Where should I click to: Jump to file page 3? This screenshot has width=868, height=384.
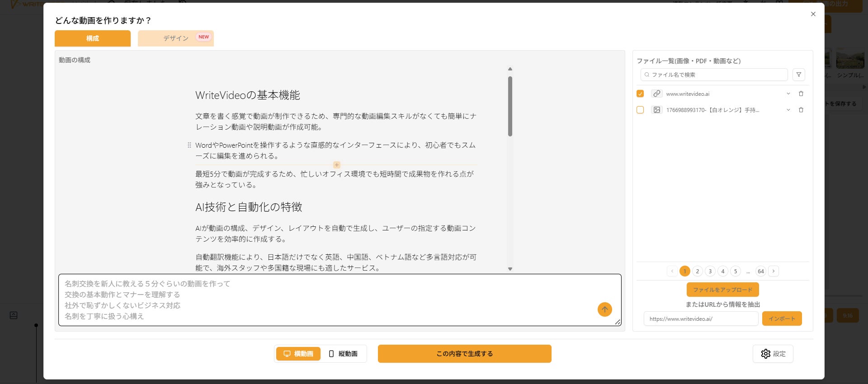[710, 271]
